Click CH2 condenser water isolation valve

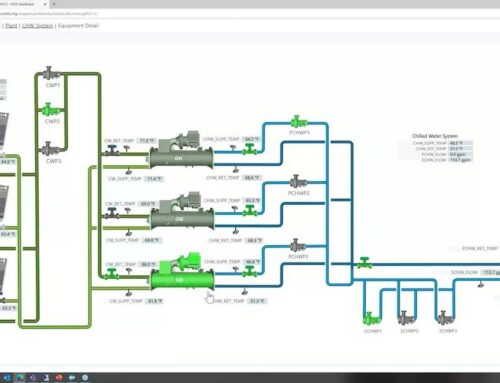112,213
